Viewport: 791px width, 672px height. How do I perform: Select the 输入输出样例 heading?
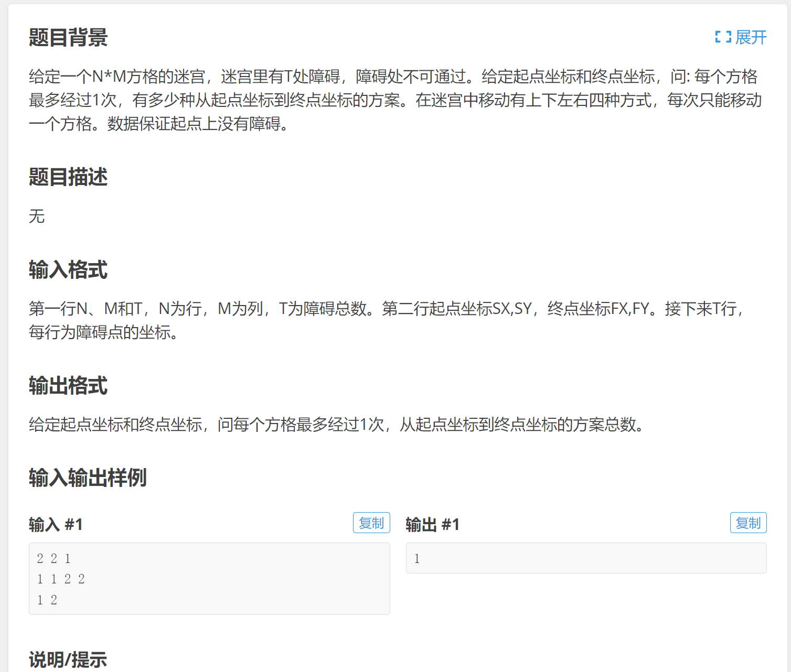click(88, 478)
